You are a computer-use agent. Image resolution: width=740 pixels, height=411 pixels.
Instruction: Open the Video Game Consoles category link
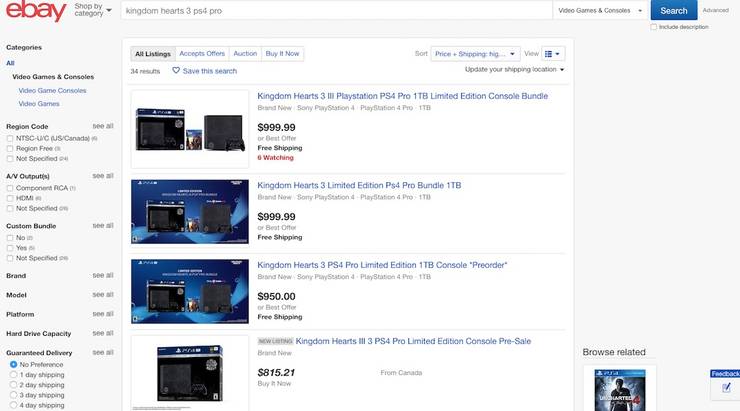pyautogui.click(x=52, y=90)
